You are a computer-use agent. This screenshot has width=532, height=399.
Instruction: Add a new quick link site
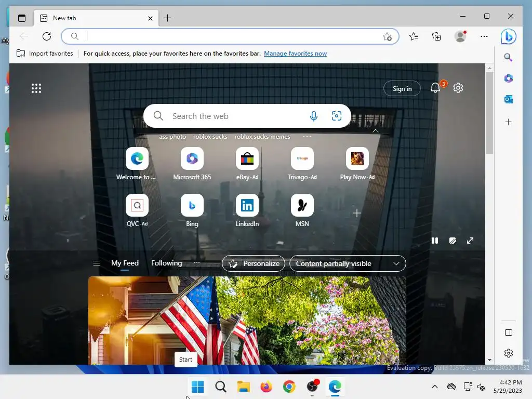[x=356, y=213]
